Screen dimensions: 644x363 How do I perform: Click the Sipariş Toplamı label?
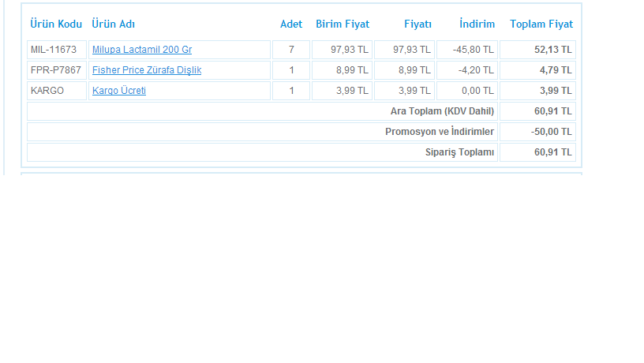pos(459,152)
